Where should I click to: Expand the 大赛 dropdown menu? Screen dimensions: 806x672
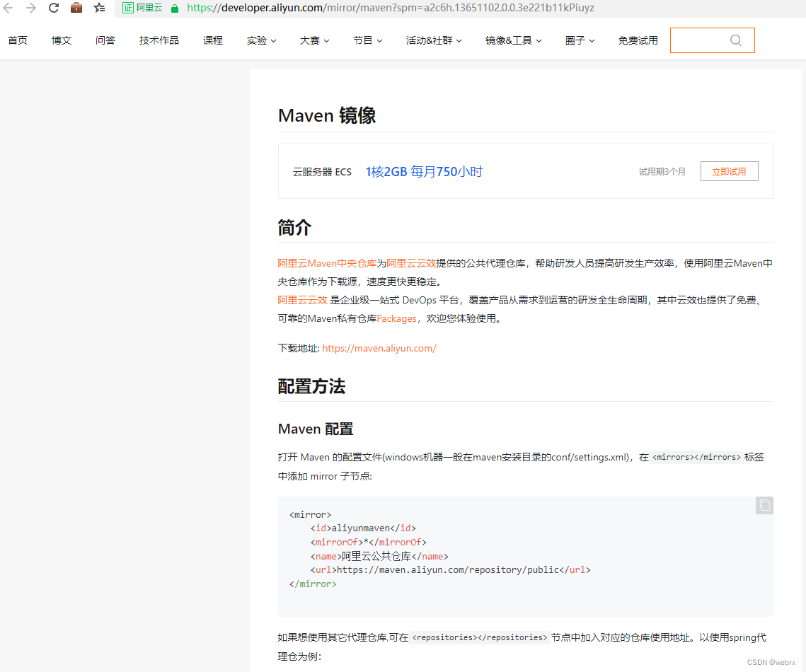click(315, 40)
